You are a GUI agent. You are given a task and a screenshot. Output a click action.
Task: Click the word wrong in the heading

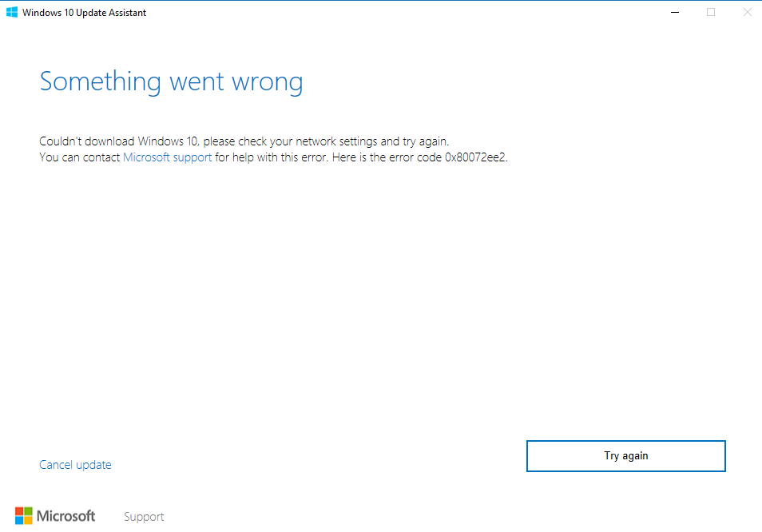click(x=268, y=82)
